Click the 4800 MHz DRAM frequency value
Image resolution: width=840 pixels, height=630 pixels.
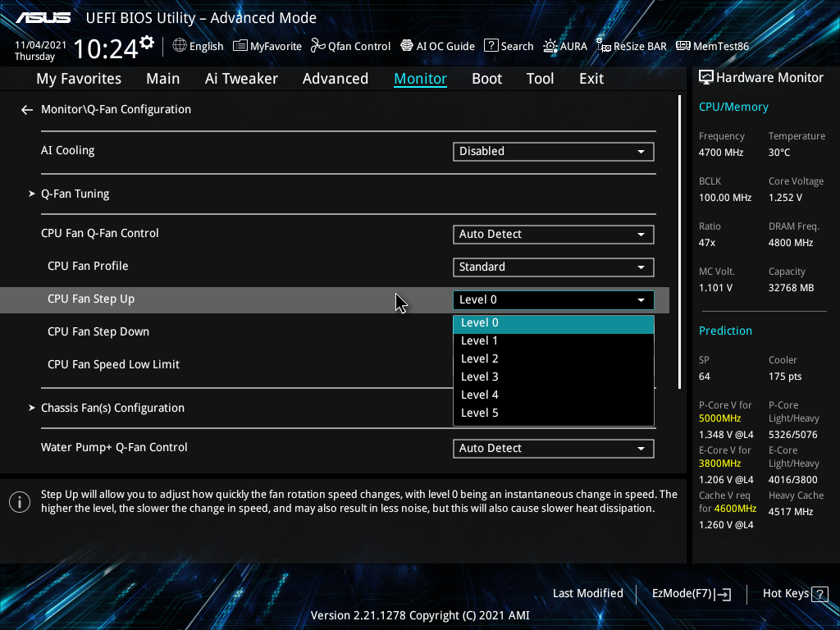791,243
